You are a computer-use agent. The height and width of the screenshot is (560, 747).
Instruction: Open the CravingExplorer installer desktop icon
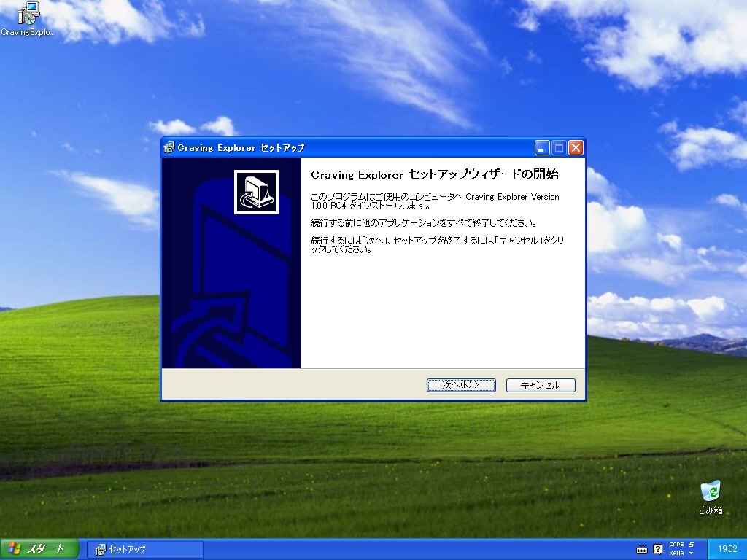click(x=28, y=19)
